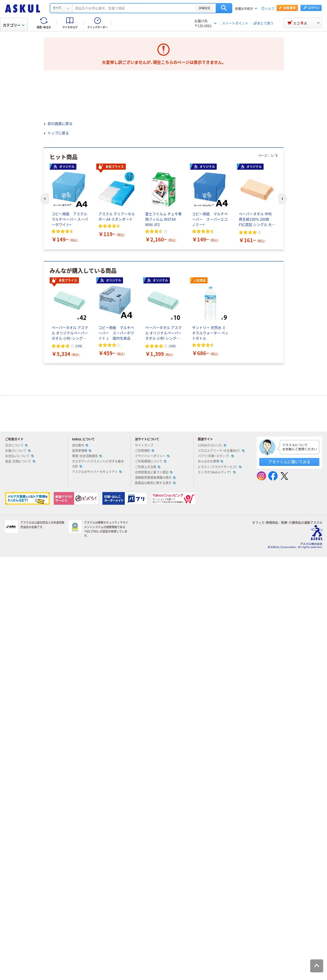
Task: Open the アスクルのサイバーセキュリティ footer link
Action: [95, 472]
